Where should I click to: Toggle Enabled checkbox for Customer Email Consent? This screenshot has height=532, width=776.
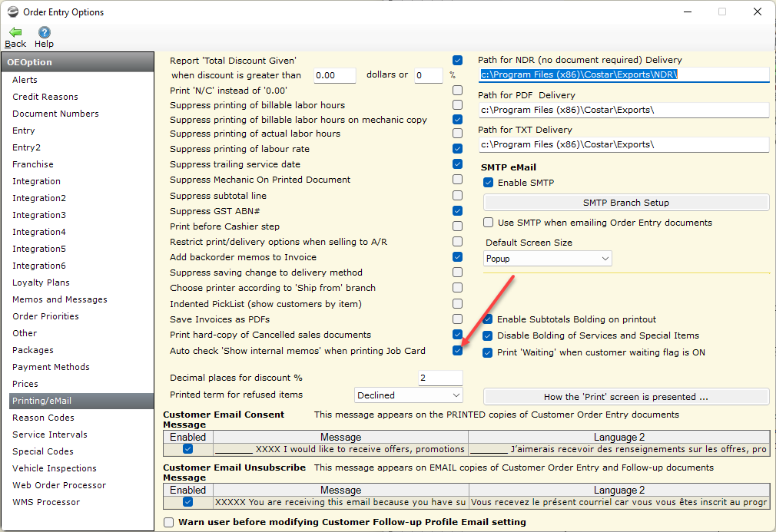click(x=187, y=449)
